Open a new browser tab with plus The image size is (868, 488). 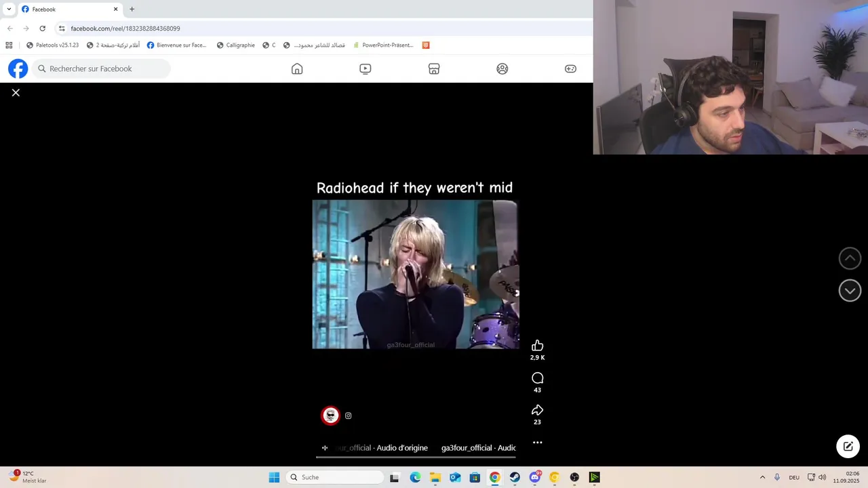point(132,9)
